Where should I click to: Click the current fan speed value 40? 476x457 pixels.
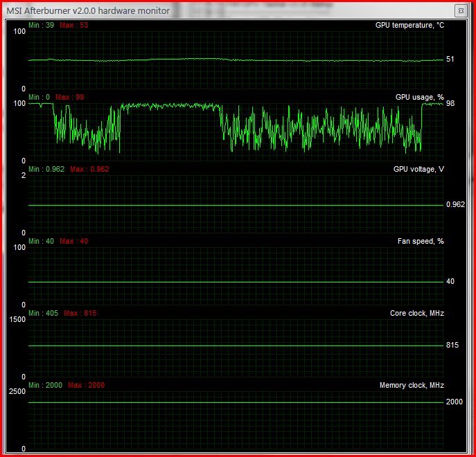coord(450,281)
